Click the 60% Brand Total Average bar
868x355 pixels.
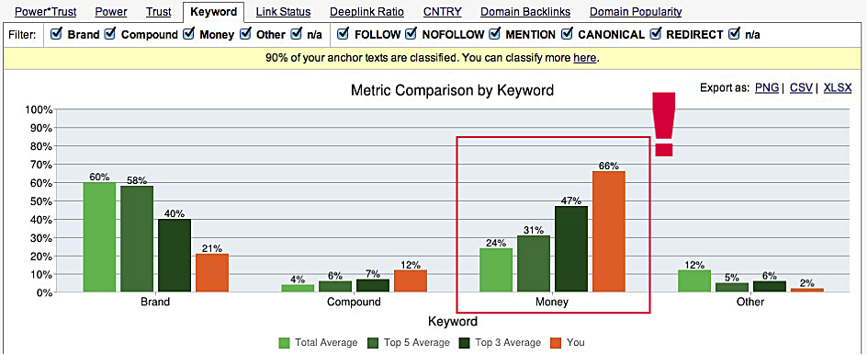point(99,237)
